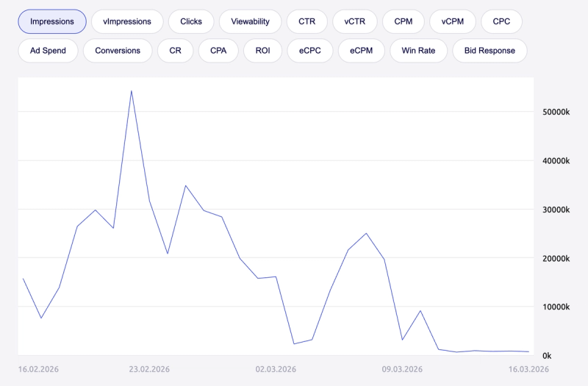
Task: Show the Win Rate metric
Action: 418,51
